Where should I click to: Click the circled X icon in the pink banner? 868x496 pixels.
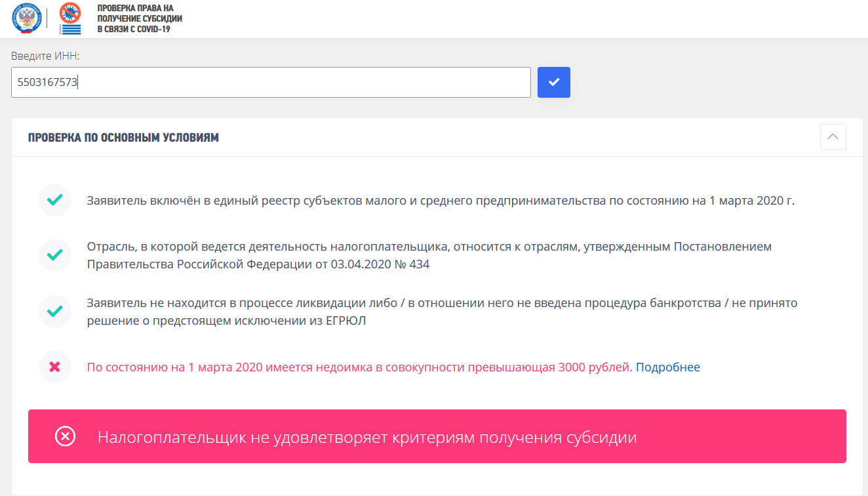click(65, 436)
